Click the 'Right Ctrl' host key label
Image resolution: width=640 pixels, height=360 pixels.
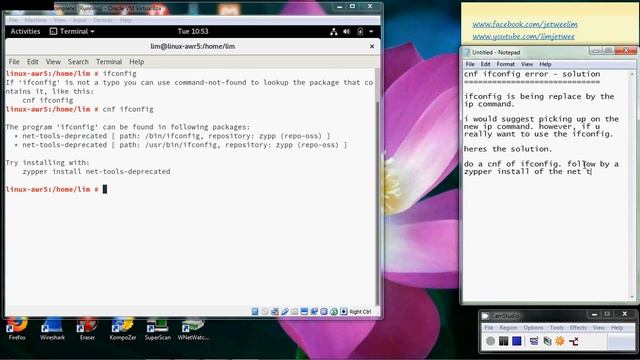coord(360,312)
